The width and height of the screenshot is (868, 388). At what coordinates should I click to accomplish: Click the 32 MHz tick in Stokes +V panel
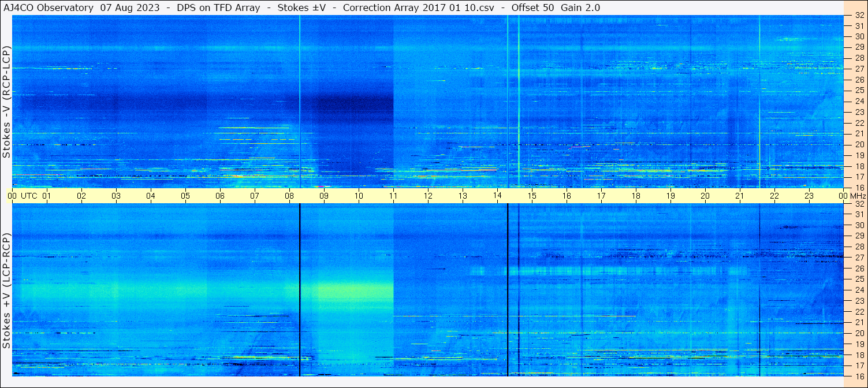(x=859, y=204)
